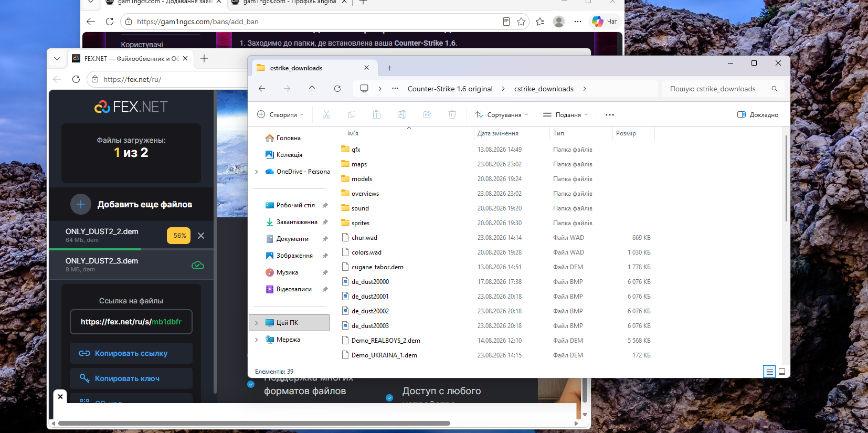868x433 pixels.
Task: Toggle the Details pane button
Action: click(x=758, y=114)
